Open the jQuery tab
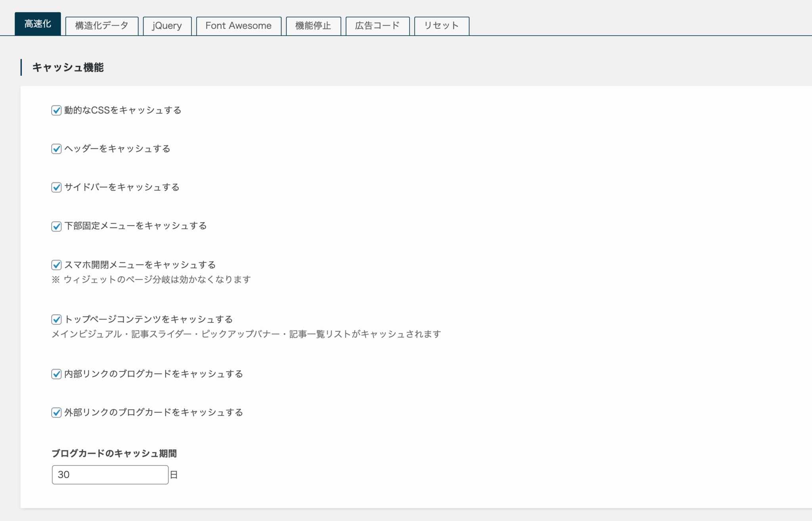The height and width of the screenshot is (521, 812). pos(167,26)
